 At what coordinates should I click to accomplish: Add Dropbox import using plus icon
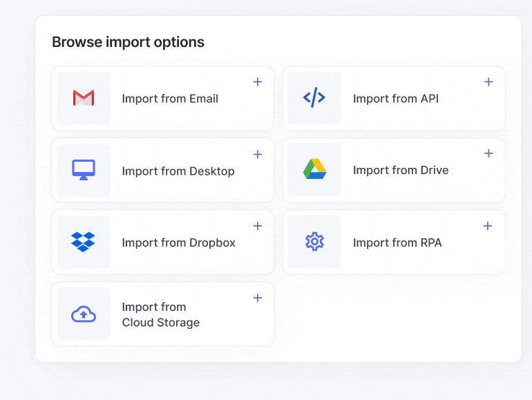(x=258, y=226)
